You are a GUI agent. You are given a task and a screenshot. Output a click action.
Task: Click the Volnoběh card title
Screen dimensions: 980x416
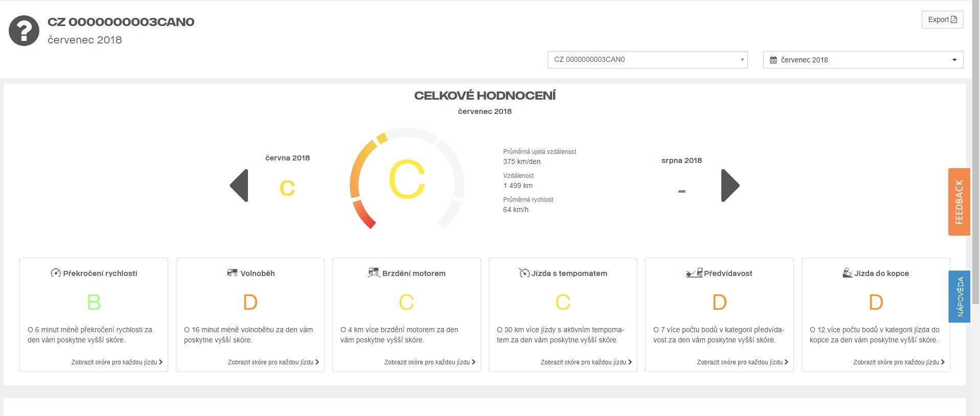point(258,273)
